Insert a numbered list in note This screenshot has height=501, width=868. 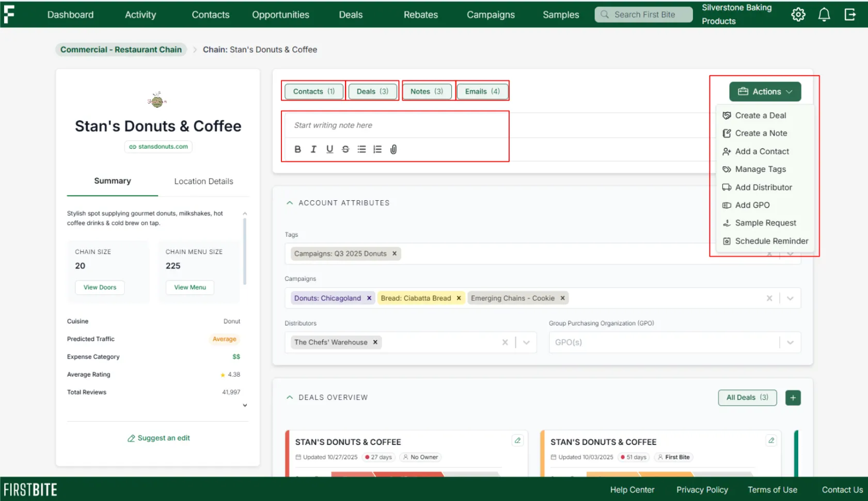click(x=377, y=149)
